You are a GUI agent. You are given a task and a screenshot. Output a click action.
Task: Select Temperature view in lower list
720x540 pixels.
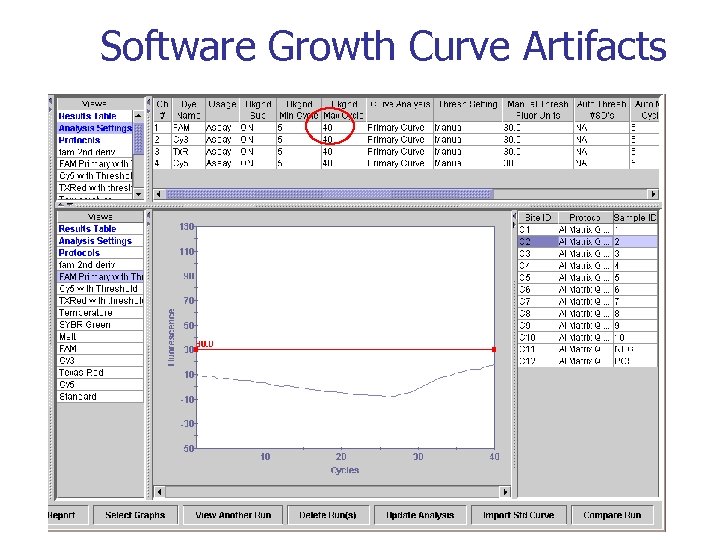(x=100, y=312)
